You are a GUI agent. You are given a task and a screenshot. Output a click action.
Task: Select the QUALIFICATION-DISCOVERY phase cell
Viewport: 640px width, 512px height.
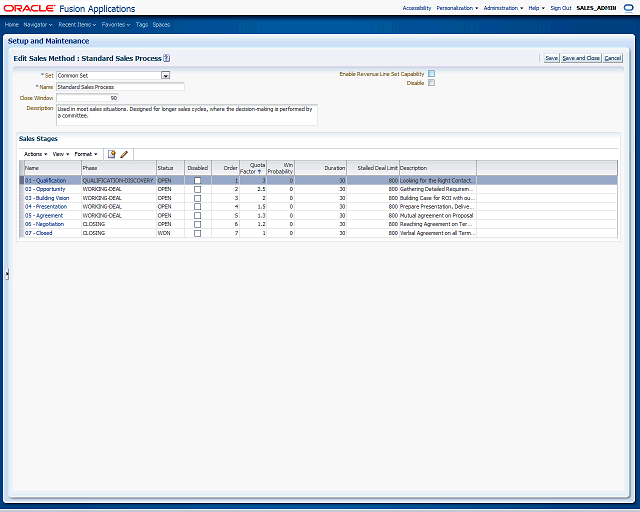pos(119,180)
